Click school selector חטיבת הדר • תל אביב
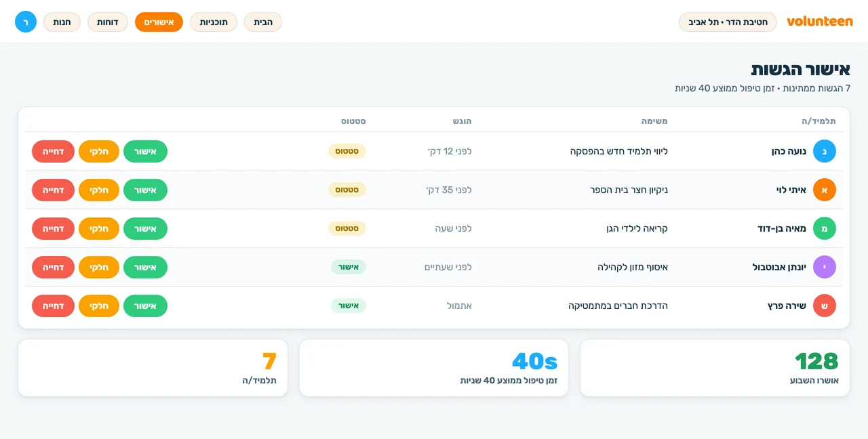This screenshot has width=868, height=439. coord(728,22)
